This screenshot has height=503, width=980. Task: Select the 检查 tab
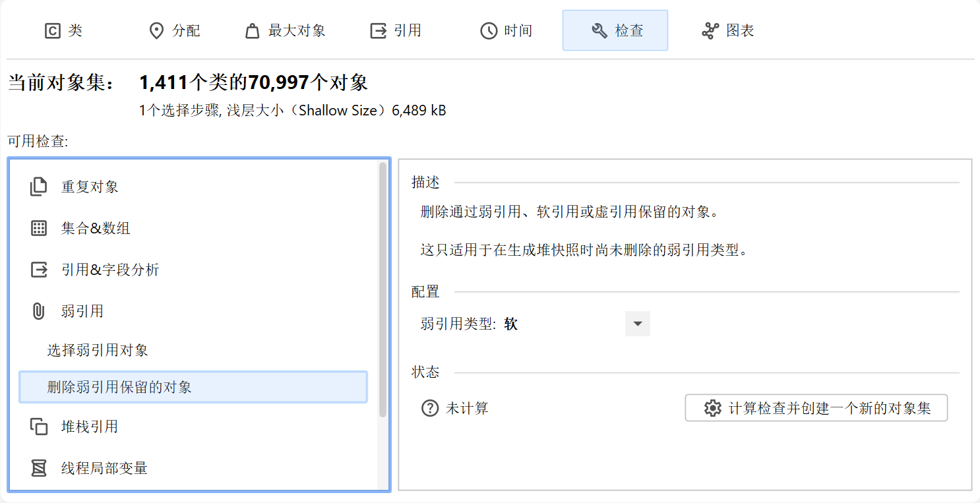[x=615, y=30]
